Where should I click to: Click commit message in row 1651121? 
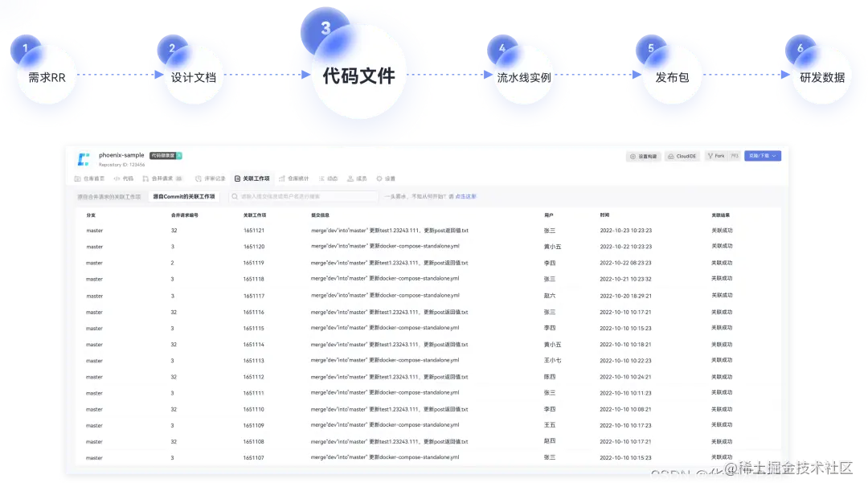[389, 231]
